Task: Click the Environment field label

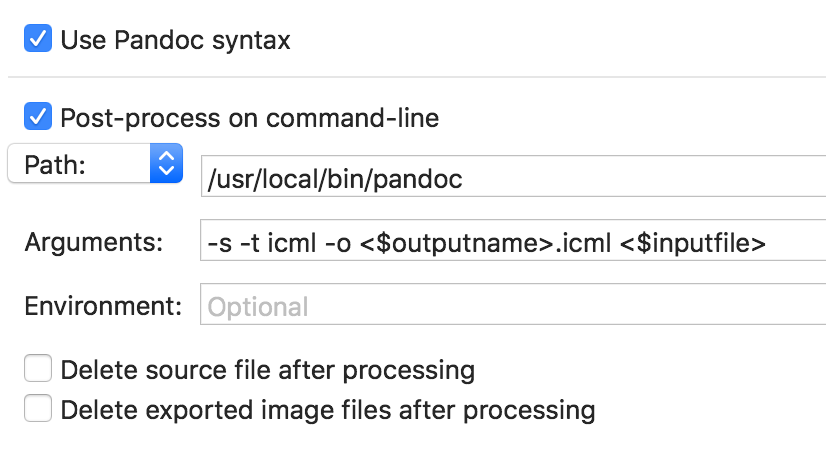Action: [103, 306]
